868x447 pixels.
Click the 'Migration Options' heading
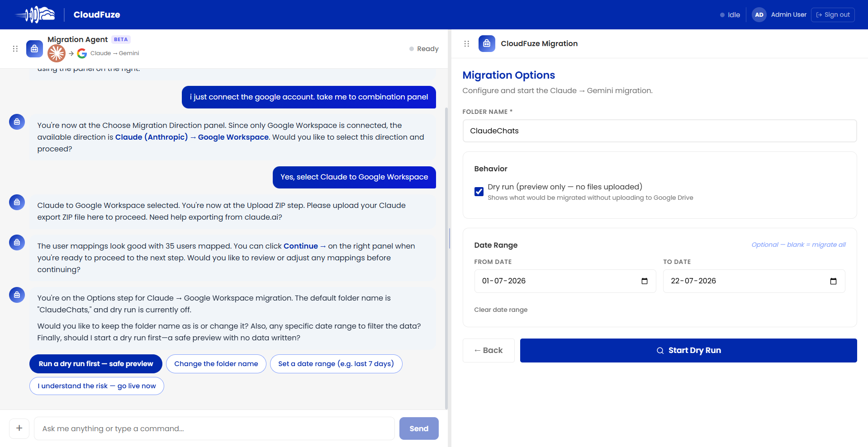click(x=508, y=75)
